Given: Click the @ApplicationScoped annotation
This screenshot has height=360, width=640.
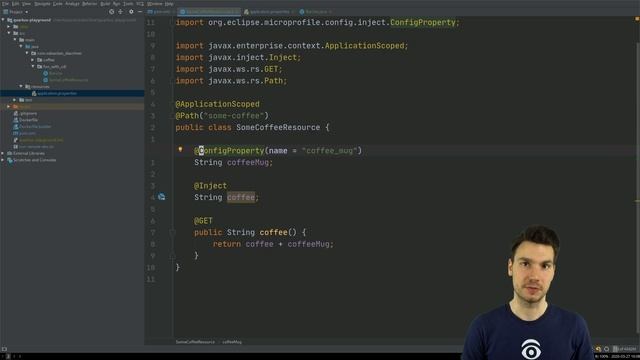Looking at the screenshot, I should 218,104.
